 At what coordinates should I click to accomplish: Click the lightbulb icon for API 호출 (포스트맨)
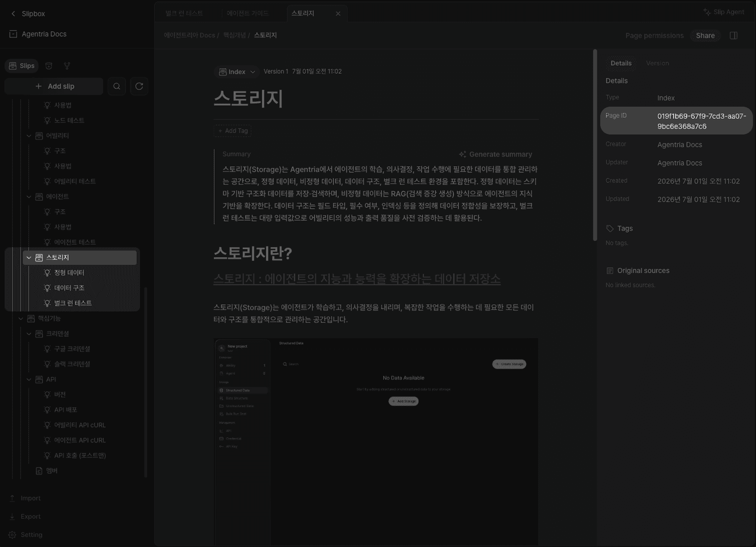pos(47,455)
